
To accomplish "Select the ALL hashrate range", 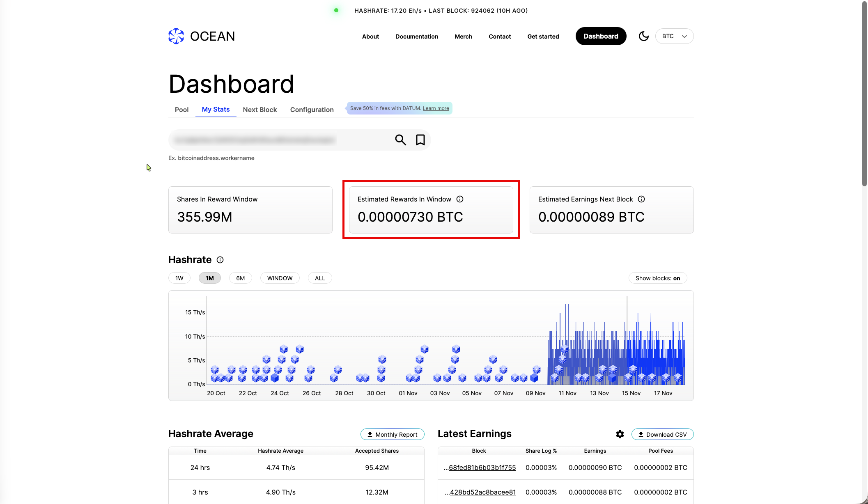I will (x=320, y=278).
